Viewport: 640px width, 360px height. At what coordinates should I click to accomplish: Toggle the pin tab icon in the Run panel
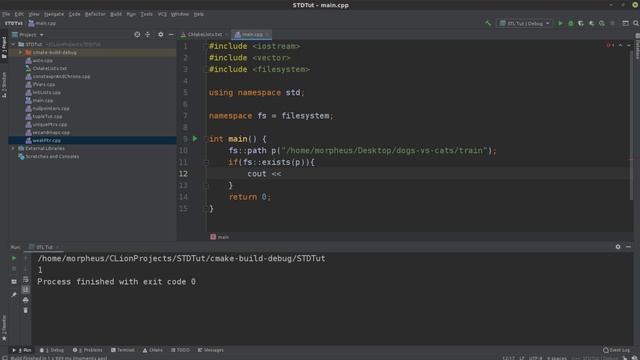[x=14, y=294]
